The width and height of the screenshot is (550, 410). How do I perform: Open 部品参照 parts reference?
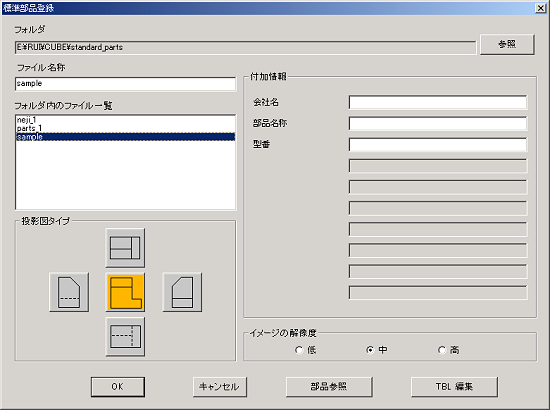(x=329, y=387)
